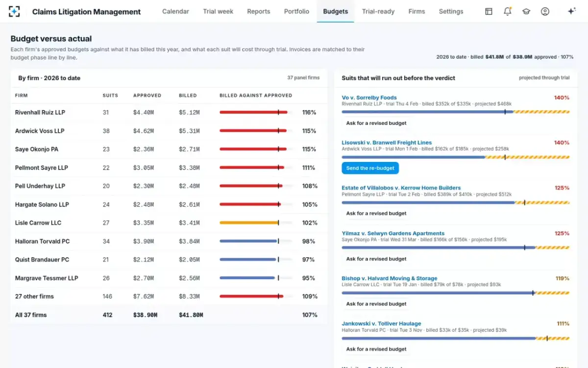Open Jankowski v. Tolliver Haulage link
The height and width of the screenshot is (368, 588).
tap(381, 323)
